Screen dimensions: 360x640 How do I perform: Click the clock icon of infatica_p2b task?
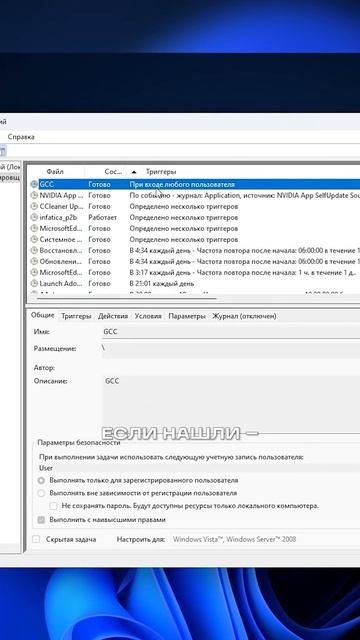point(34,218)
